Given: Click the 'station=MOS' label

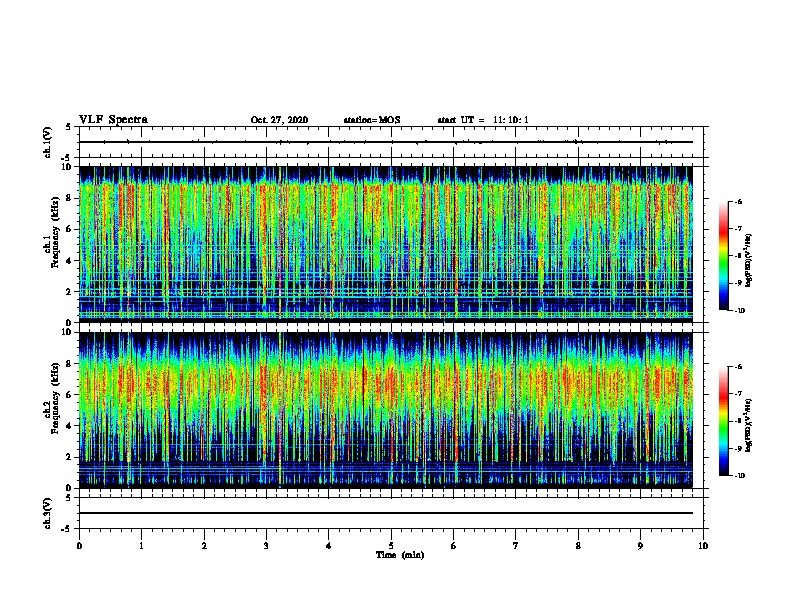Looking at the screenshot, I should pyautogui.click(x=372, y=120).
